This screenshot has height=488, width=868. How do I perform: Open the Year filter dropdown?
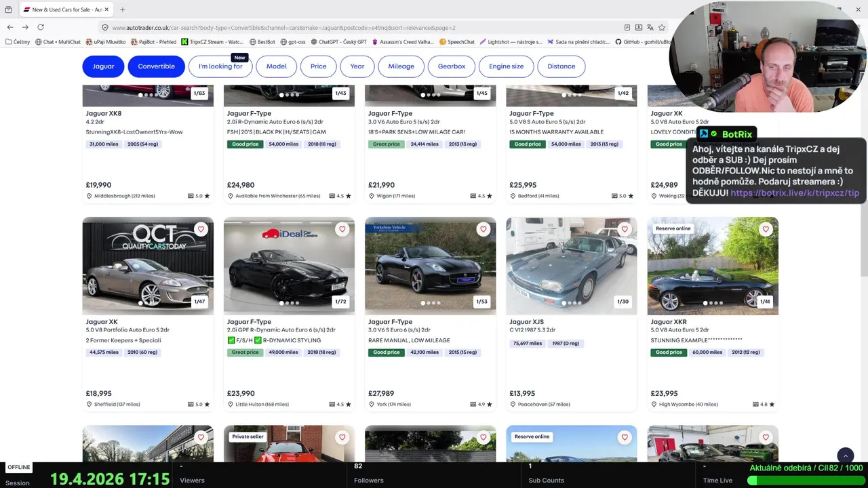tap(357, 66)
